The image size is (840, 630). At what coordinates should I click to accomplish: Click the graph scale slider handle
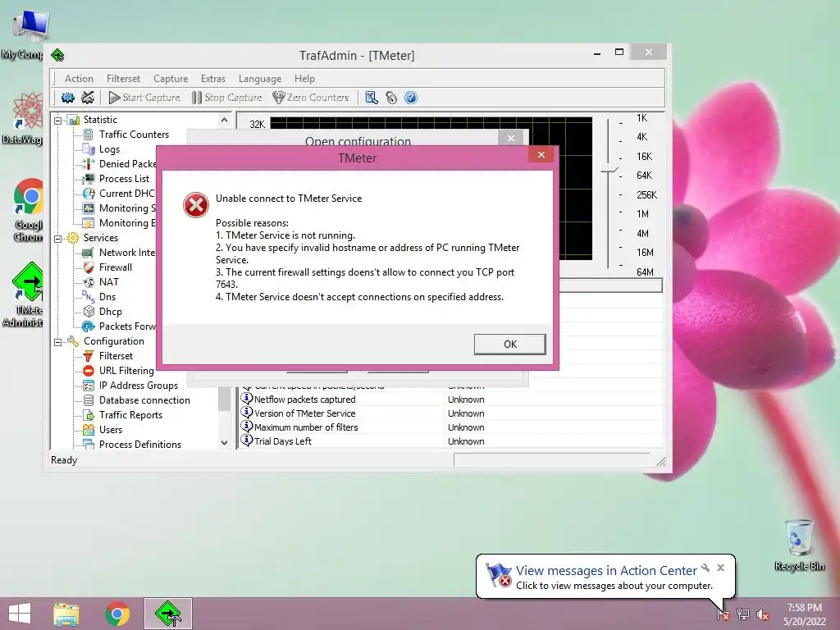[x=609, y=171]
